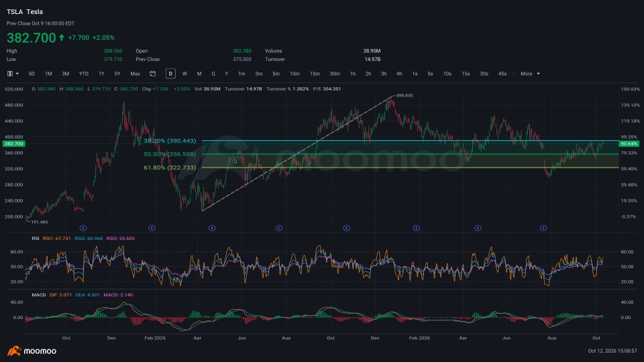Switch to quarterly Q candles
Image resolution: width=644 pixels, height=362 pixels.
pos(213,74)
